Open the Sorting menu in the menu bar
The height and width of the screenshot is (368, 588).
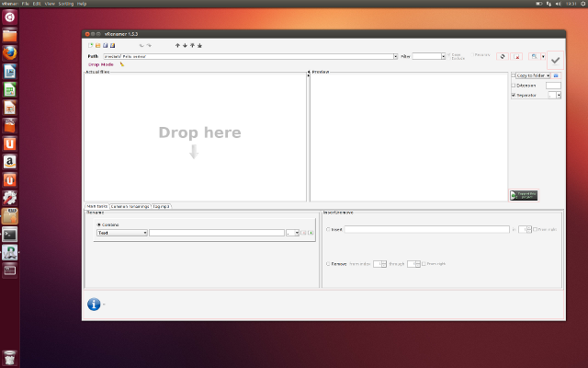coord(66,4)
